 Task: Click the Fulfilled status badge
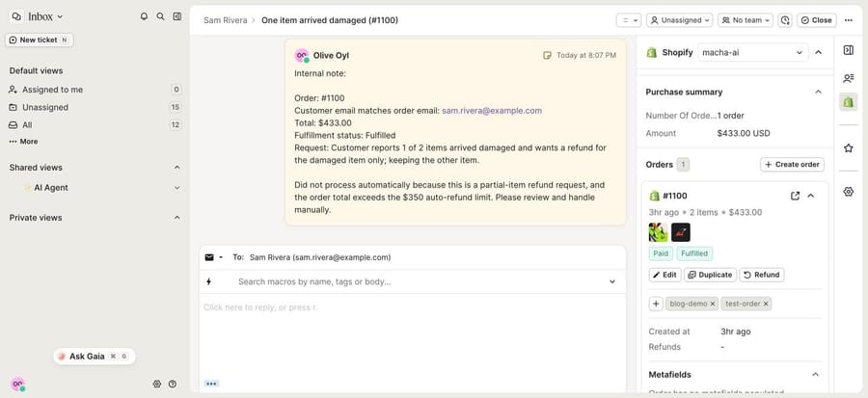(694, 253)
